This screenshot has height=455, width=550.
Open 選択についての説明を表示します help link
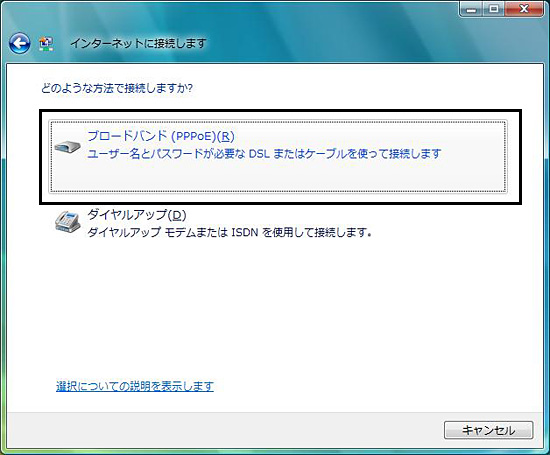[x=135, y=386]
